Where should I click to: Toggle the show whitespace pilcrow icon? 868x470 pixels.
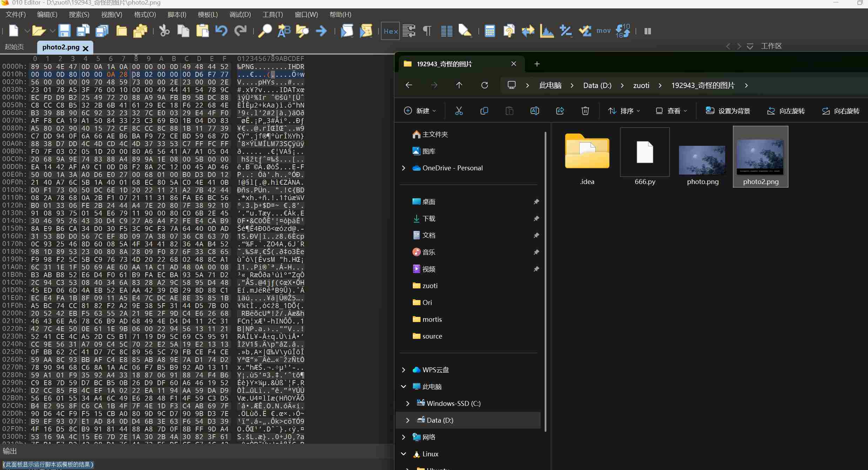[x=427, y=31]
